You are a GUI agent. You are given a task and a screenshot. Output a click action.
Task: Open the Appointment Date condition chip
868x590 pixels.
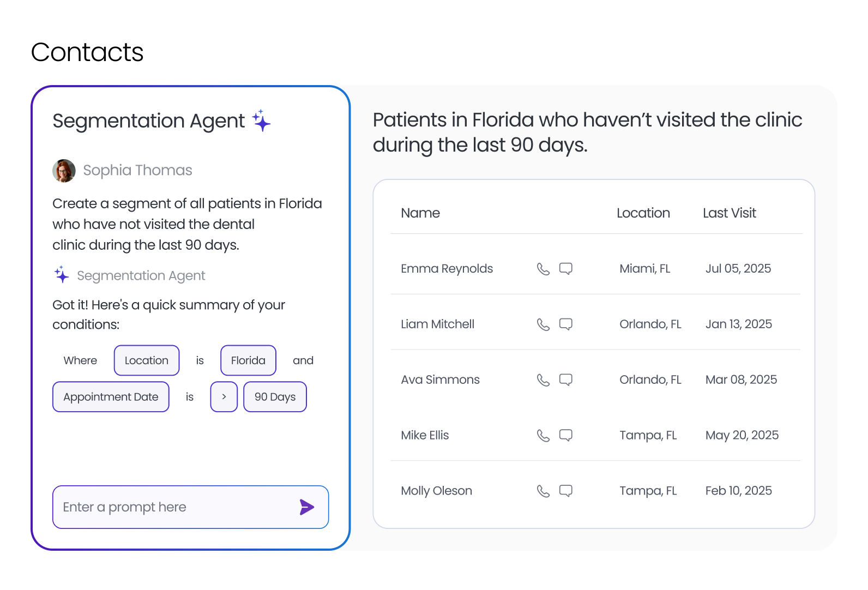coord(111,397)
